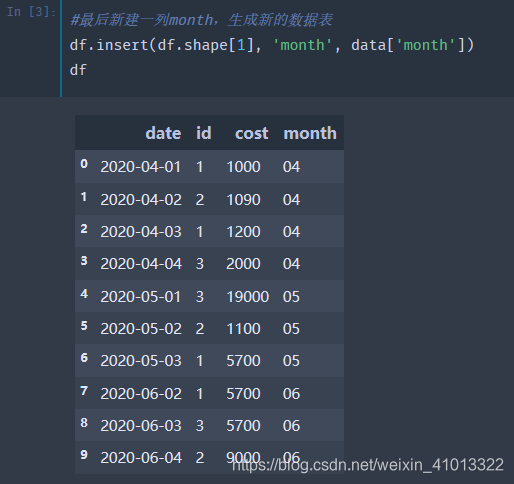Click month value 04 in row 1
This screenshot has width=514, height=484.
tap(291, 200)
